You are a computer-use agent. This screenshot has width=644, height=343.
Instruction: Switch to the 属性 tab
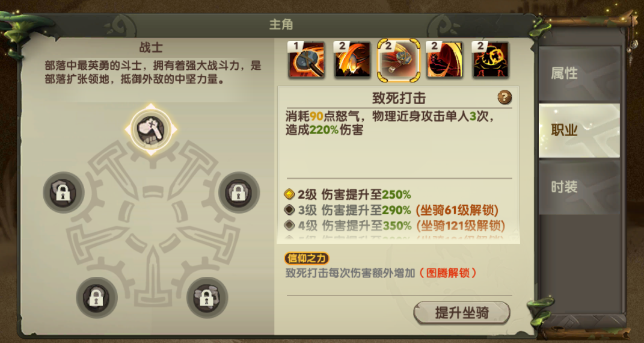coord(579,73)
